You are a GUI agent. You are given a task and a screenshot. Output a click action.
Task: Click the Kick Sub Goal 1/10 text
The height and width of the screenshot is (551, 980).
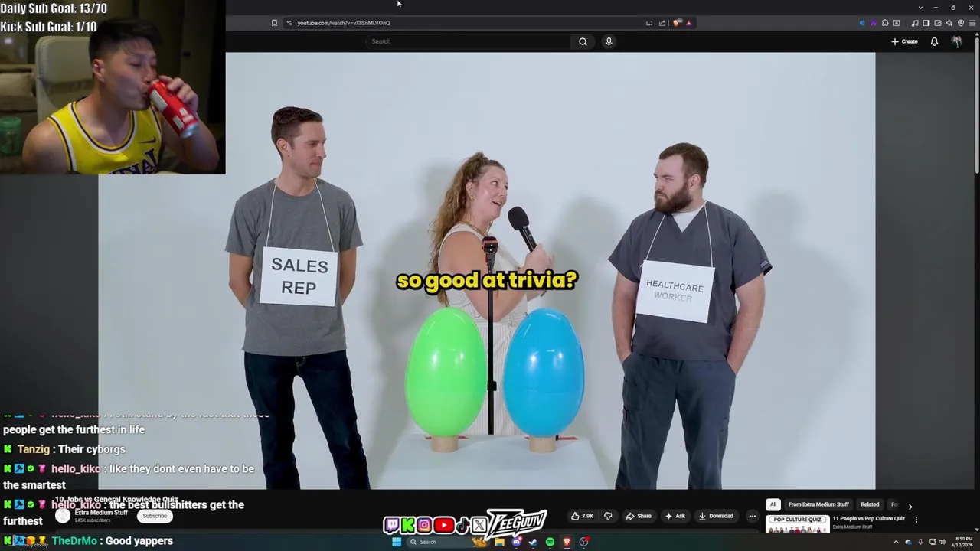point(48,27)
